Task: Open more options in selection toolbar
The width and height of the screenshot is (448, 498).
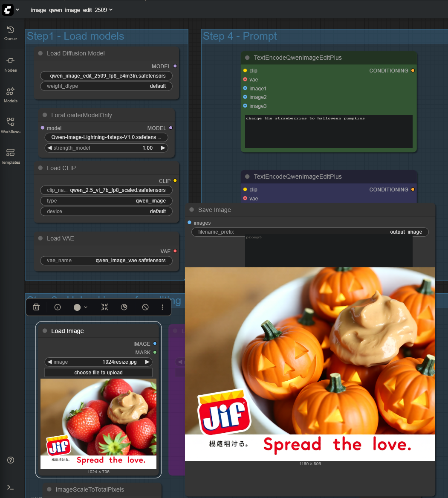Action: (x=162, y=307)
